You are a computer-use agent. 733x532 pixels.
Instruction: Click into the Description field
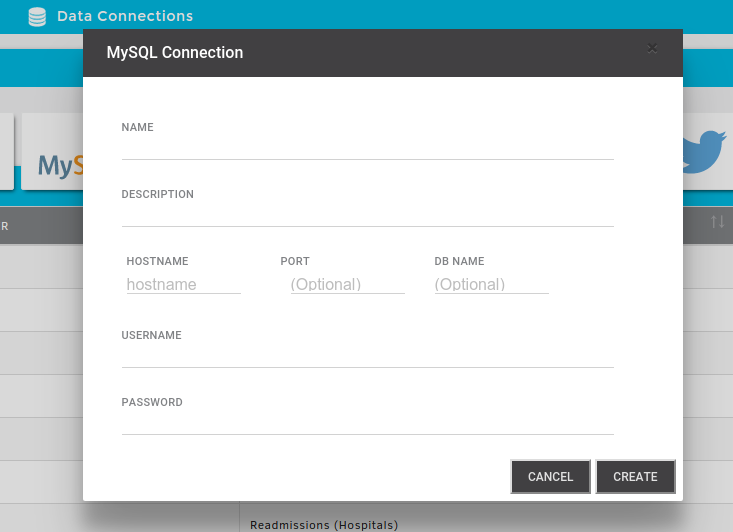click(x=367, y=215)
